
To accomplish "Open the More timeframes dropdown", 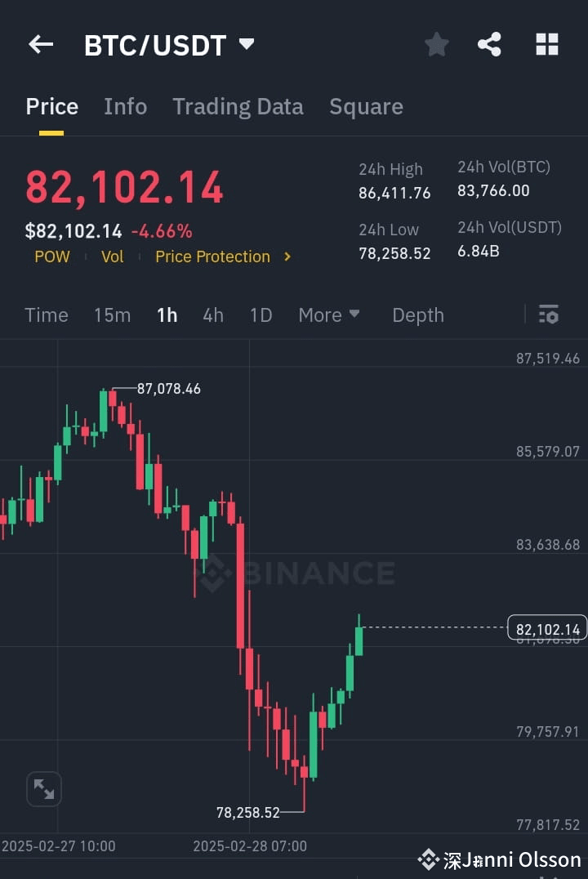I will 329,315.
